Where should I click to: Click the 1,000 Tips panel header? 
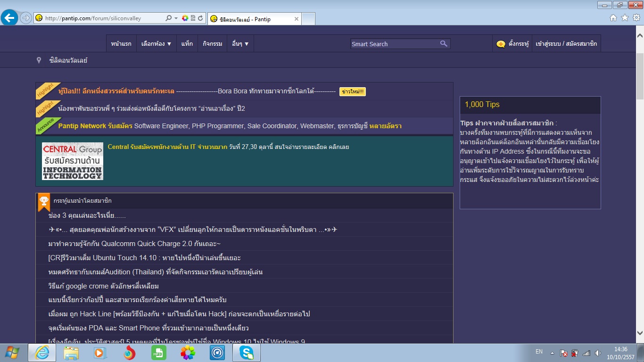530,105
